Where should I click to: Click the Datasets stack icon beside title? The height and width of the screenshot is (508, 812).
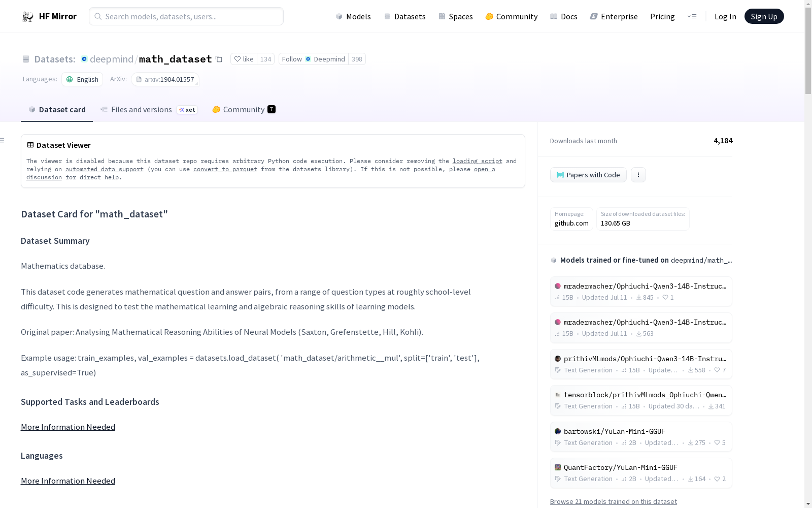tap(26, 59)
